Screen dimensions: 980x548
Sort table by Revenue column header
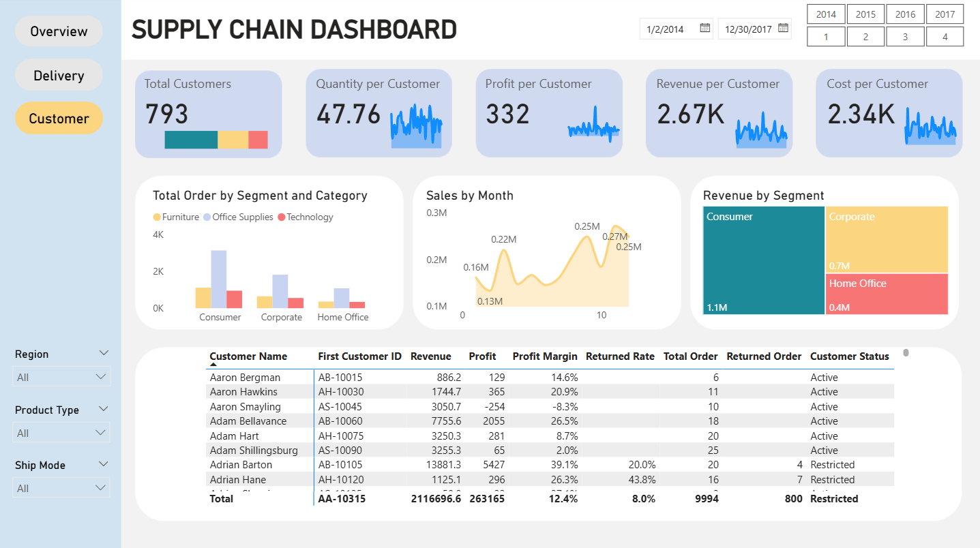pos(430,356)
